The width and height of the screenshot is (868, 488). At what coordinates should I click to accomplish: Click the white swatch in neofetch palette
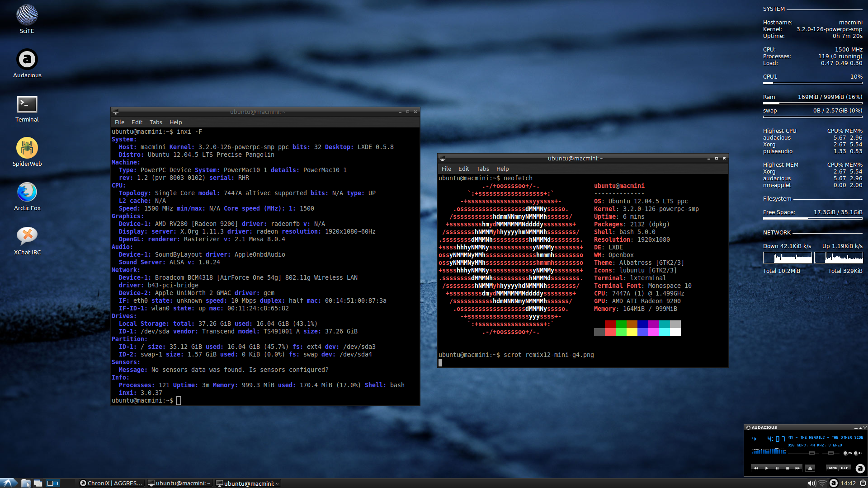tap(675, 332)
